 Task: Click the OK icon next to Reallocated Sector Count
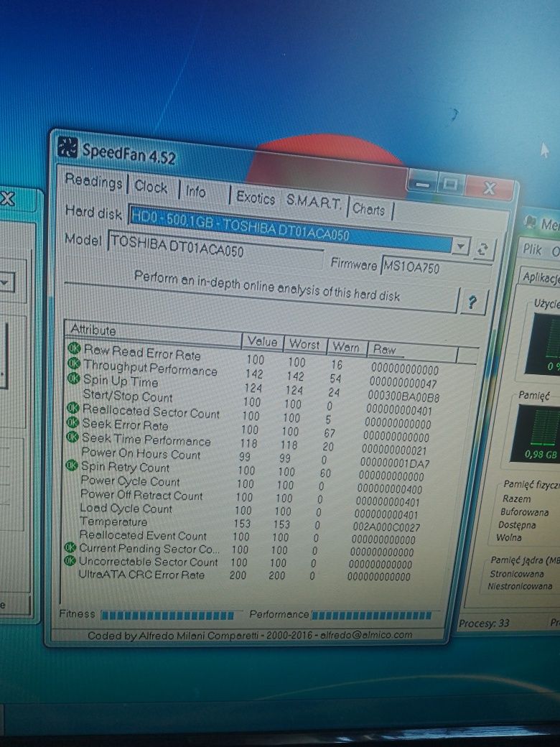pos(73,408)
